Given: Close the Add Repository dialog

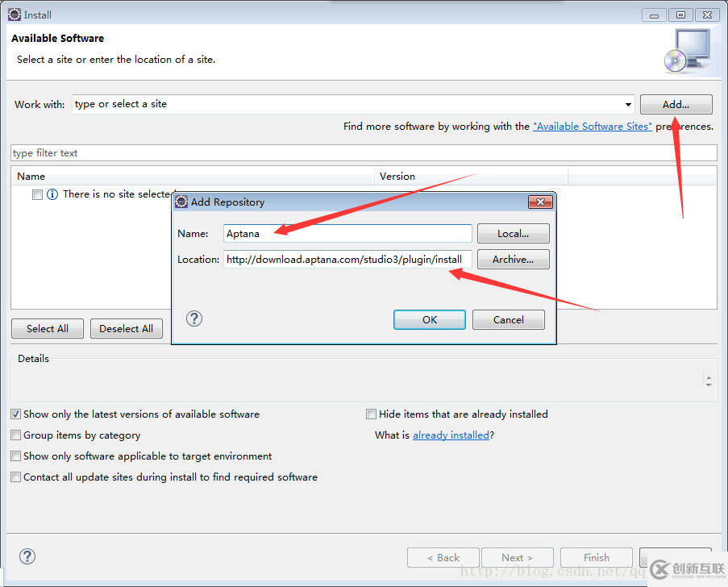Looking at the screenshot, I should [x=540, y=202].
